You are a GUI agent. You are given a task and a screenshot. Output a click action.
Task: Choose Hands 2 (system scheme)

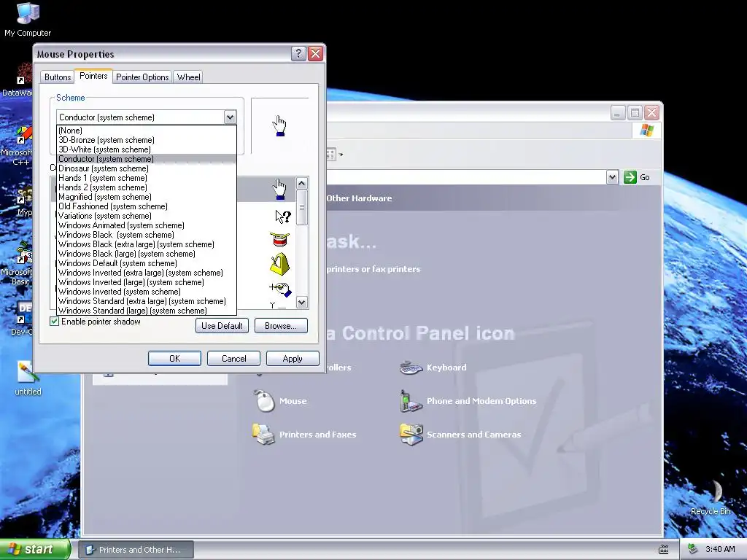pos(146,187)
